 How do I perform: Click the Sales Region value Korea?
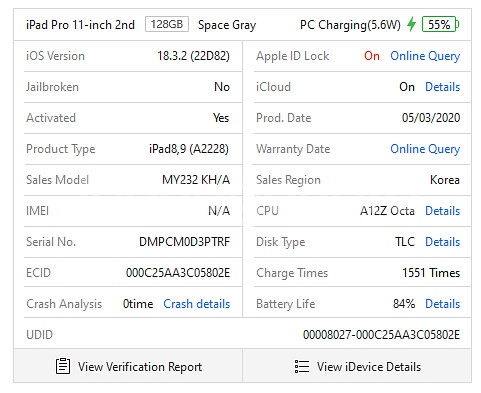(445, 180)
